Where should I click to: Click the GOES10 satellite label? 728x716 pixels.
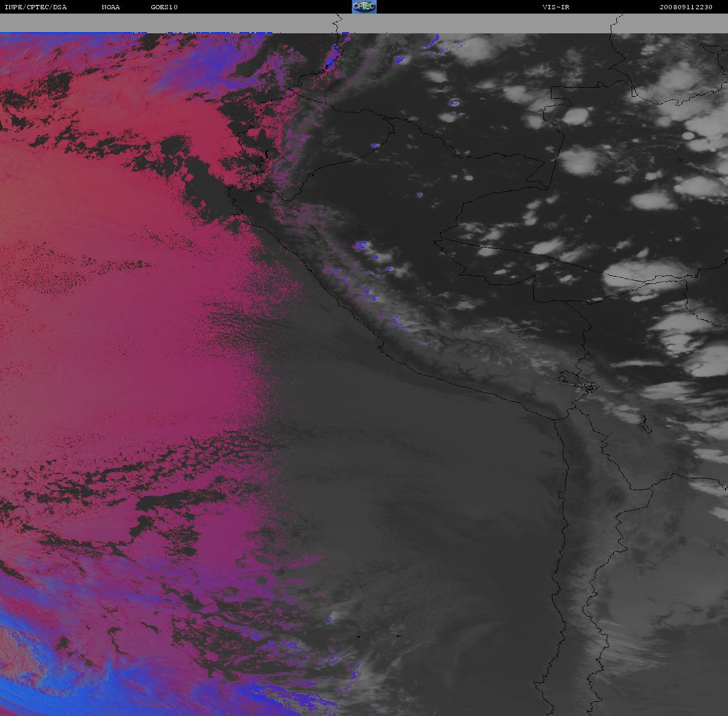click(x=164, y=7)
